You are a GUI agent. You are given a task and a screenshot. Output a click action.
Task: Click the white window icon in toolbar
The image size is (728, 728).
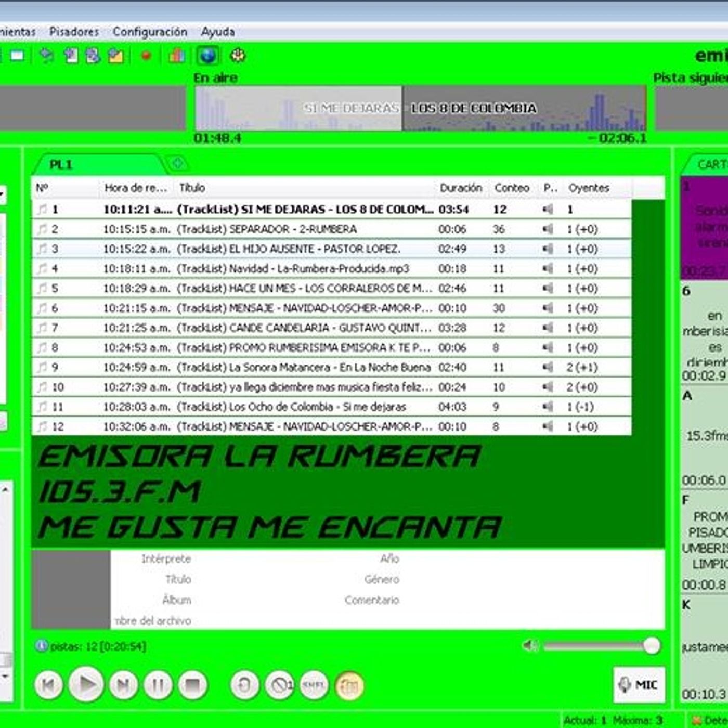(x=17, y=56)
